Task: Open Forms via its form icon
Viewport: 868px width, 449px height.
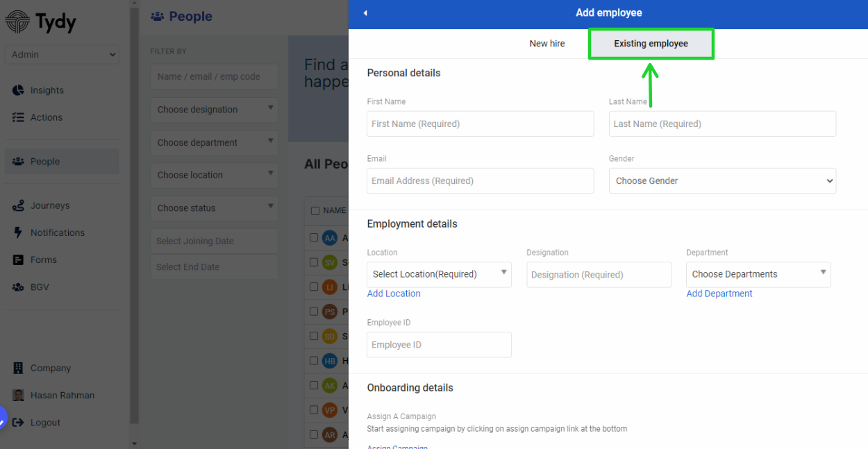Action: [18, 260]
